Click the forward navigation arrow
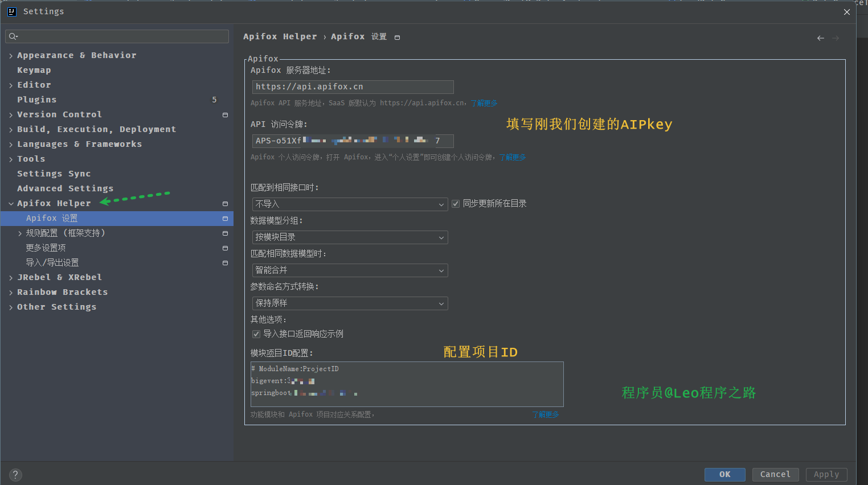The image size is (868, 485). 836,38
